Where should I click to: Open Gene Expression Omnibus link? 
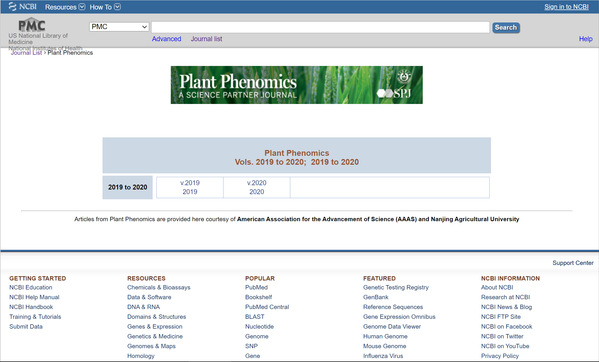click(x=399, y=317)
